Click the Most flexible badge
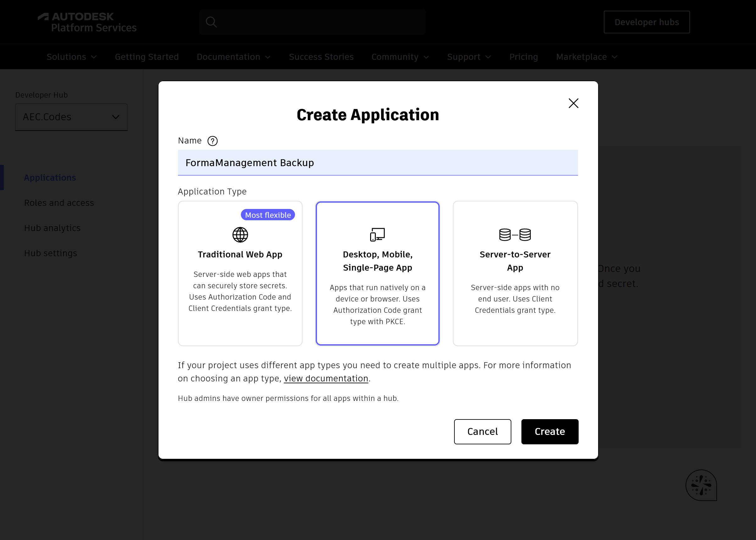 pyautogui.click(x=268, y=215)
